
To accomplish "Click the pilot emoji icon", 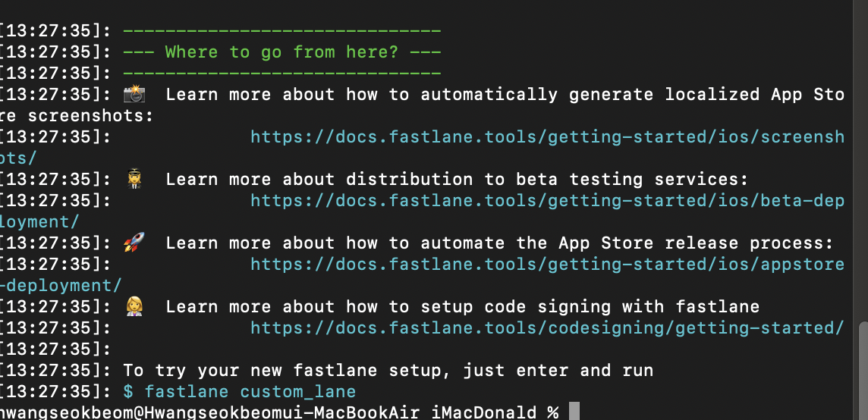I will 134,179.
